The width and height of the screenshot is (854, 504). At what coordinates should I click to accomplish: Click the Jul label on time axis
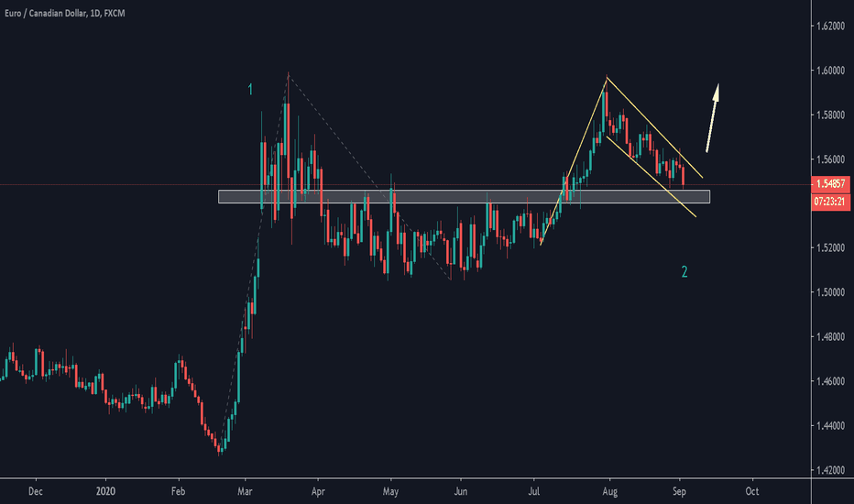click(x=533, y=491)
